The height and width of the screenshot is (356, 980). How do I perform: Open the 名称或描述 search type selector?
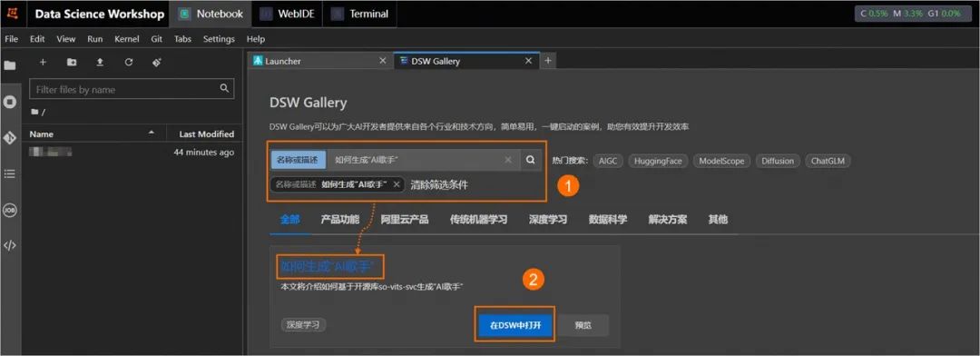click(x=299, y=160)
